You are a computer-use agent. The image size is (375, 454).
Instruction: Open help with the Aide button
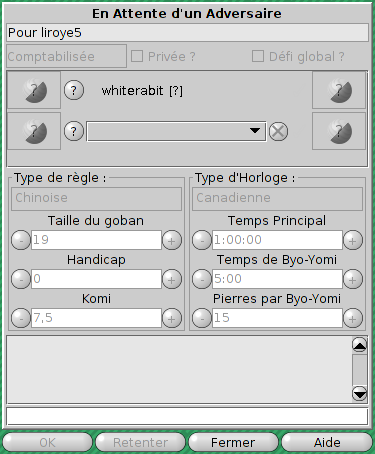coord(327,443)
